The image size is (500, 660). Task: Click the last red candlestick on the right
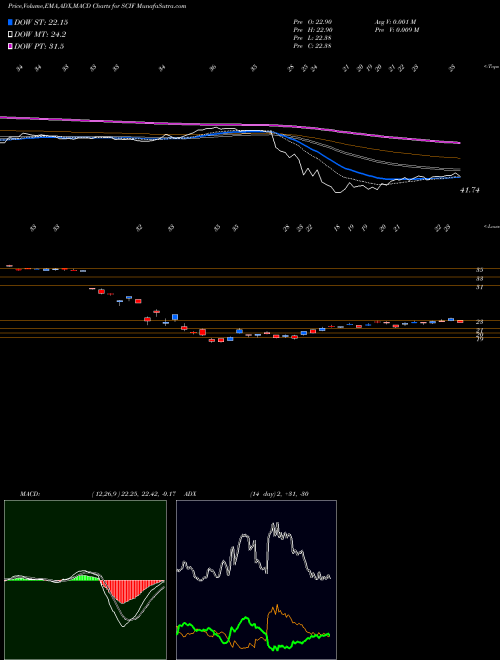tap(460, 322)
